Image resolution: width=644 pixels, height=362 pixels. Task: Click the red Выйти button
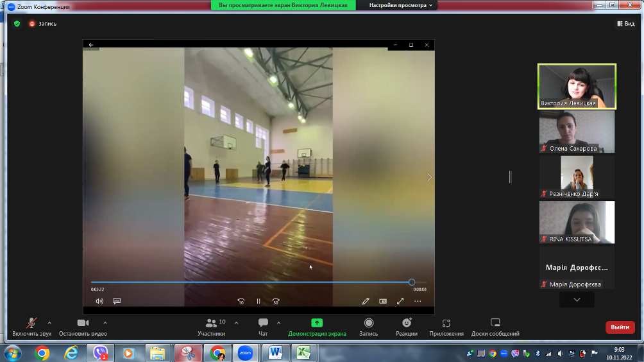coord(620,327)
